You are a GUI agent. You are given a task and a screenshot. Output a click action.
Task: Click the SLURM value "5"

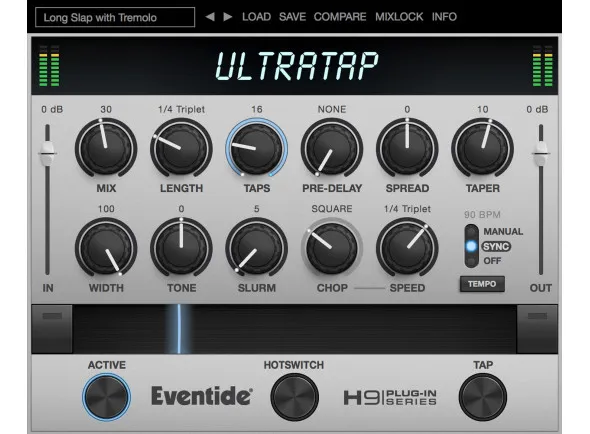click(257, 209)
